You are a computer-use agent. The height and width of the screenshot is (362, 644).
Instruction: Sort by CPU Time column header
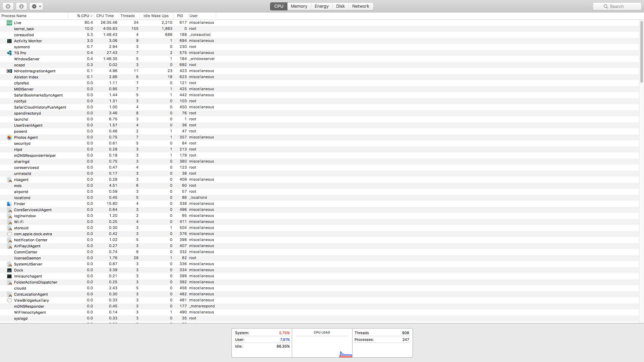point(106,16)
